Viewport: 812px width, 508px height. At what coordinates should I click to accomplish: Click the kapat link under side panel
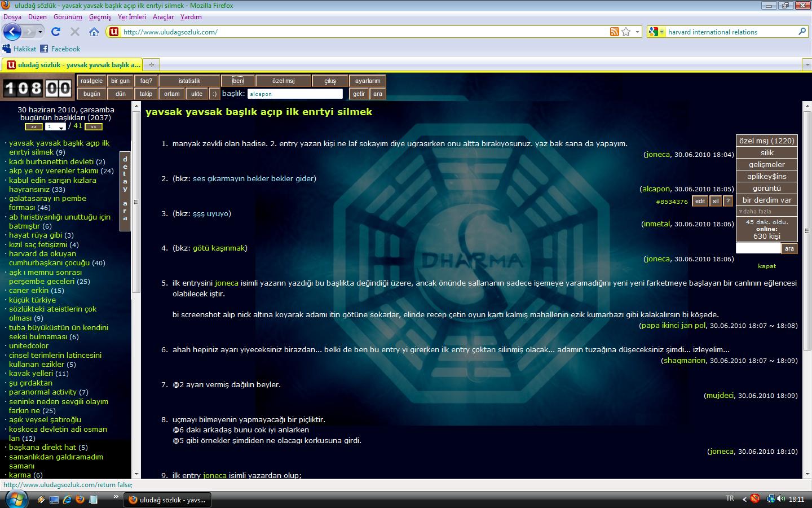(767, 266)
